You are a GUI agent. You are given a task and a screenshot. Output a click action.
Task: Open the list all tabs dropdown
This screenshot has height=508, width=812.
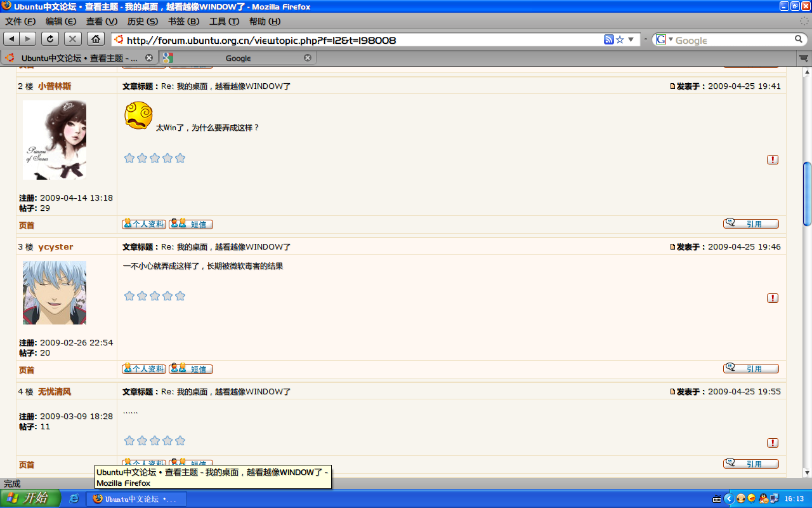804,58
